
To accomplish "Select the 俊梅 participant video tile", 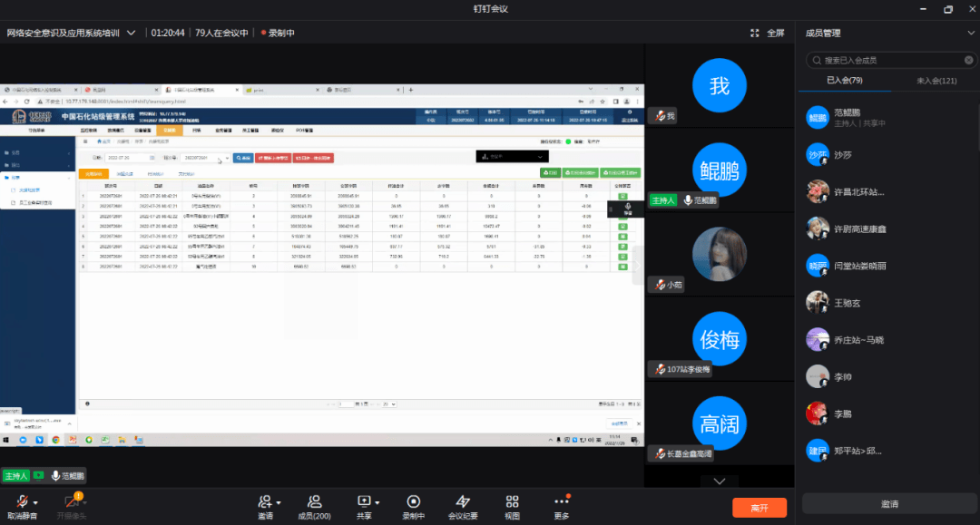I will coord(720,339).
